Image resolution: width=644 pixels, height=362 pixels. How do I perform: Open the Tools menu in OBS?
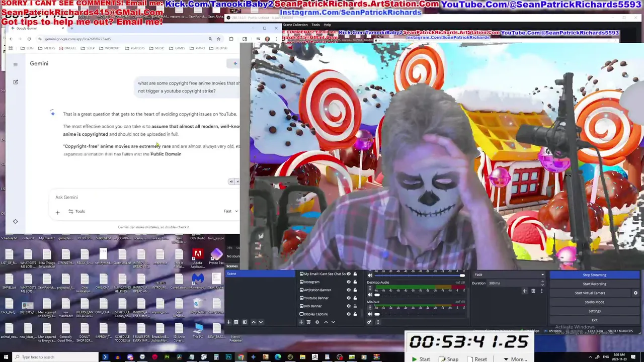click(315, 25)
